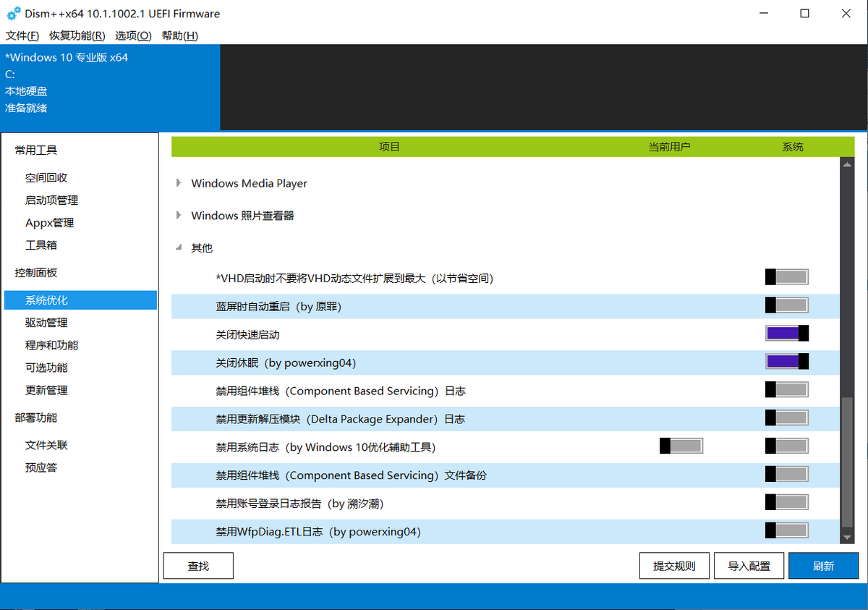Toggle 关闭快速启动 system switch off
Viewport: 868px width, 610px height.
click(787, 333)
